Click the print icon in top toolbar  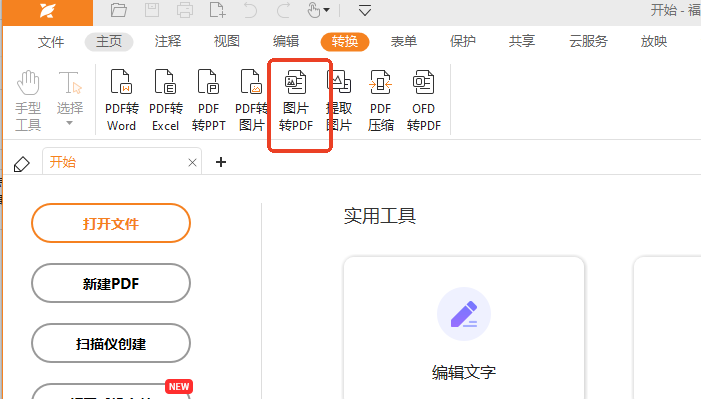tap(185, 10)
